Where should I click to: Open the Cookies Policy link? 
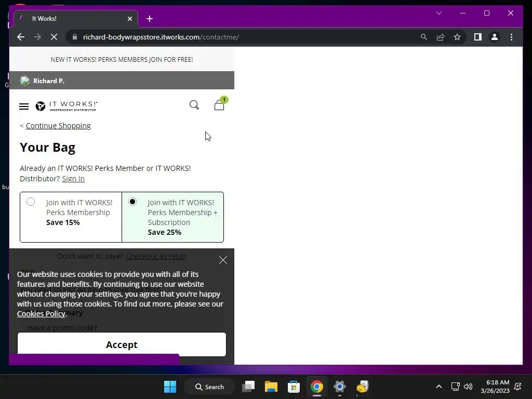click(41, 313)
